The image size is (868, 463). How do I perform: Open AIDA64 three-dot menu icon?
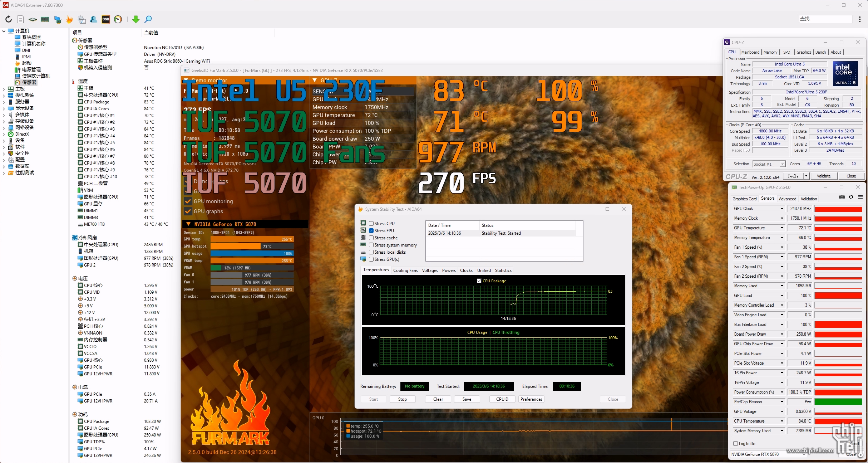pyautogui.click(x=860, y=19)
